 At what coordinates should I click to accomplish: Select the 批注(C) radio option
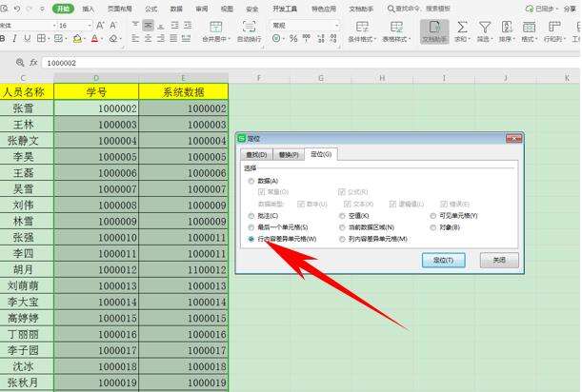(x=251, y=216)
